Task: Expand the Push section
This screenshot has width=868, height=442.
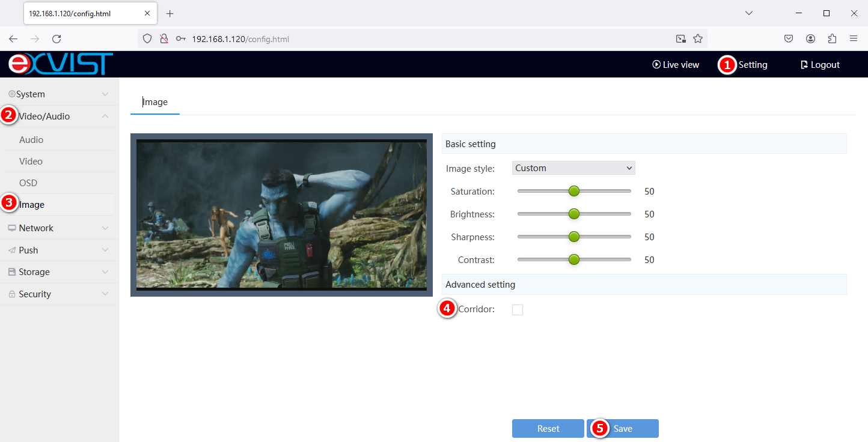Action: (x=59, y=250)
